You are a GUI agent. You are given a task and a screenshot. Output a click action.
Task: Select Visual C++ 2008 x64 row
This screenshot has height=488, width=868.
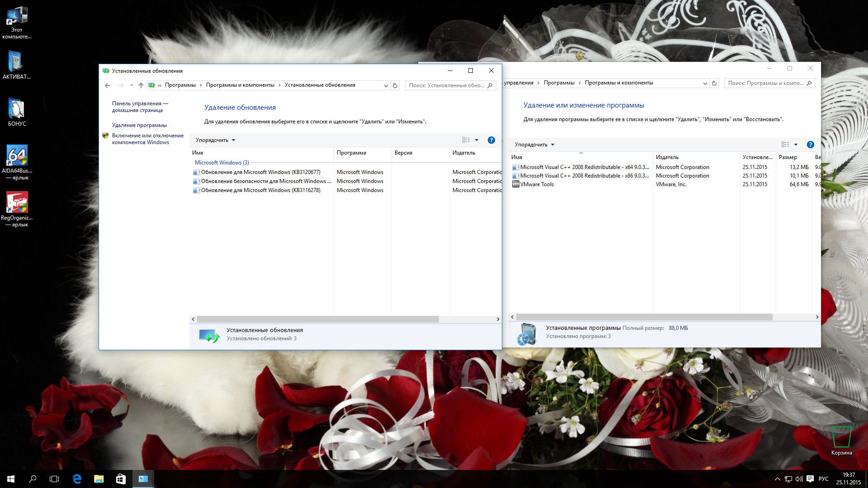[665, 167]
